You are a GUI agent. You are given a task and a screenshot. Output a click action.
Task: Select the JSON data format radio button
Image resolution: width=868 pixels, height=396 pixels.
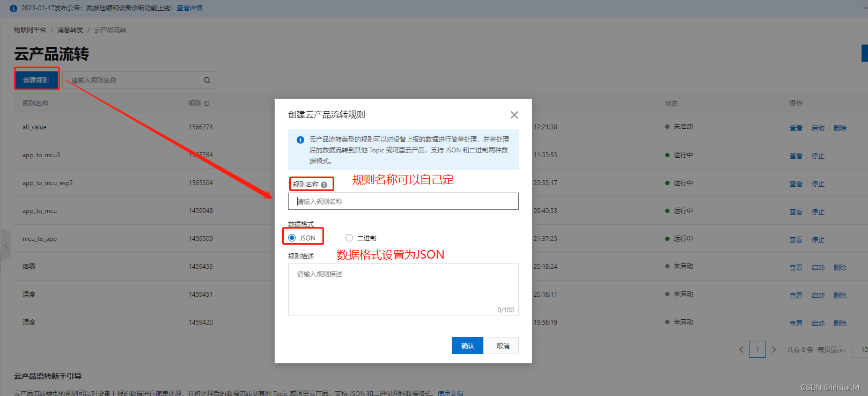292,238
